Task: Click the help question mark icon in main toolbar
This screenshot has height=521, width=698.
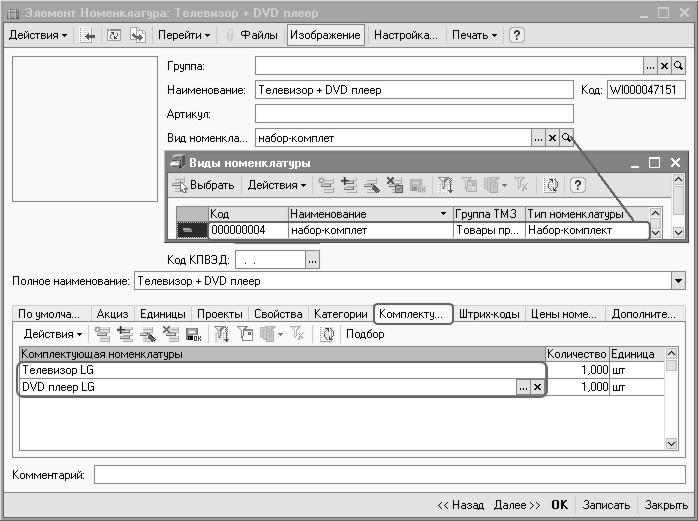Action: (x=517, y=35)
